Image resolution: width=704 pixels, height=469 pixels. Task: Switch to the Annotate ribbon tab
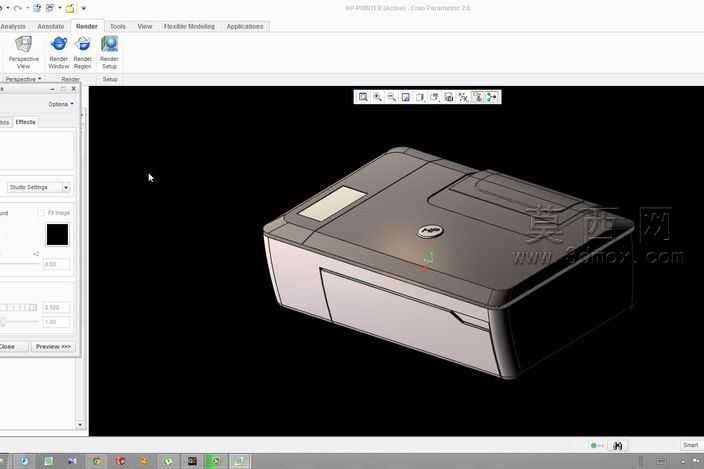tap(51, 26)
